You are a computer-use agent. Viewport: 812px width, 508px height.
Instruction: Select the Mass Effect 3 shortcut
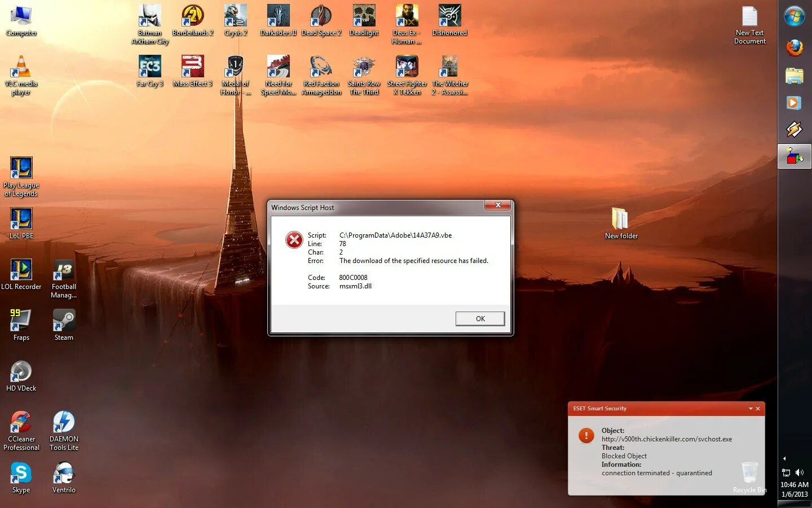[193, 71]
